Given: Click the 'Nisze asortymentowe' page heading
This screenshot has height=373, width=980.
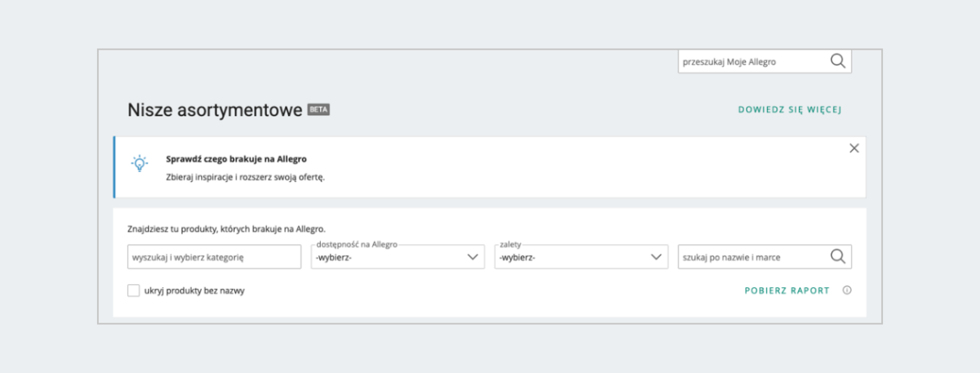Looking at the screenshot, I should click(215, 111).
